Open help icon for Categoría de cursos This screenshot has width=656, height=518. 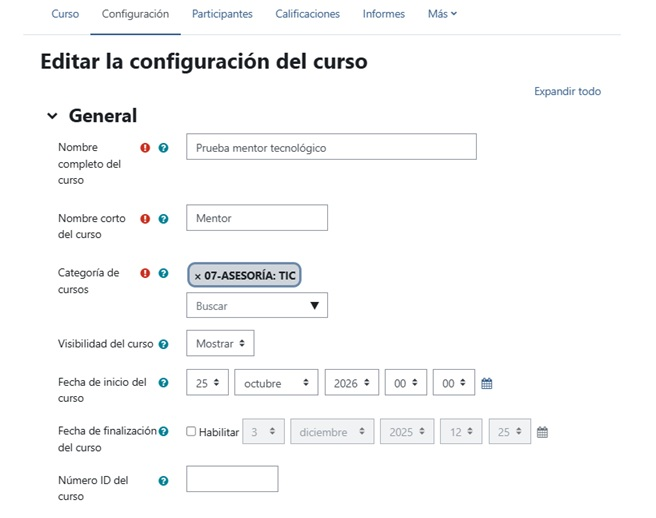(163, 273)
